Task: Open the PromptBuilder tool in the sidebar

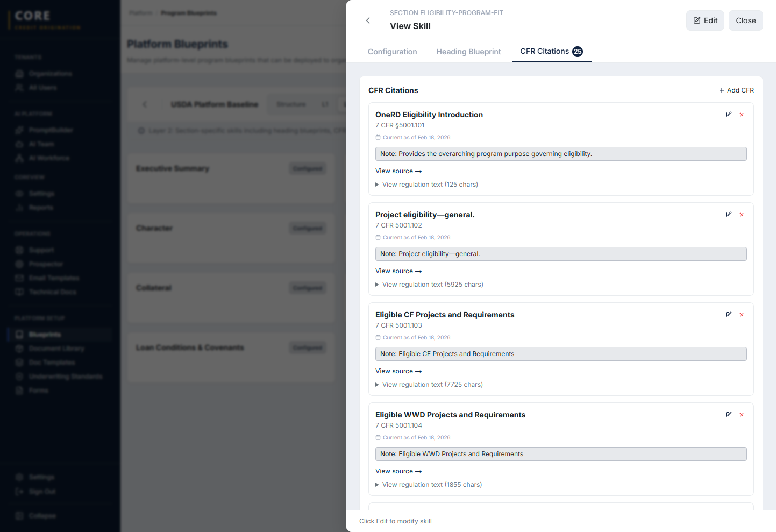Action: (x=50, y=130)
